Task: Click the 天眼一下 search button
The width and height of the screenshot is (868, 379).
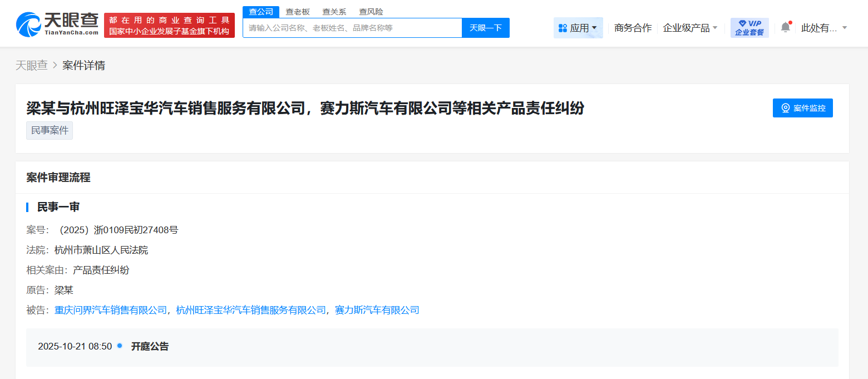Action: click(x=485, y=27)
